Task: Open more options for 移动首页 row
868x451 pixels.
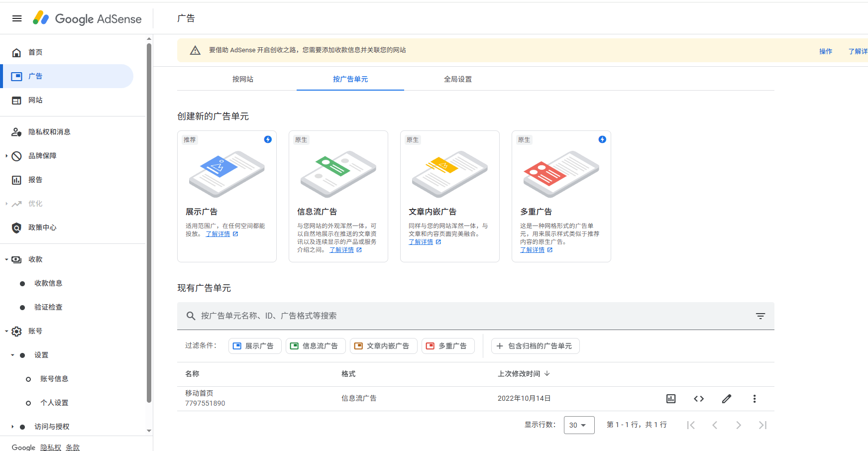Action: coord(755,399)
